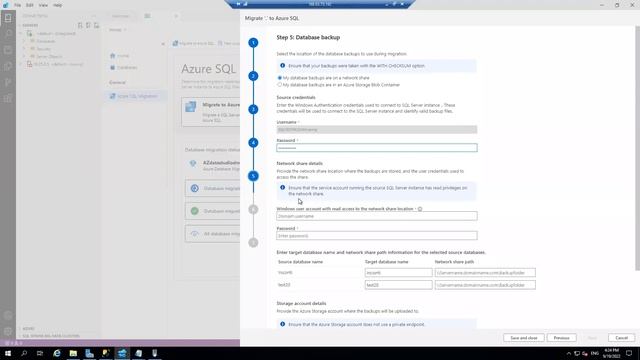Switch to Azure Data Studio on the taskbar
640x360 pixels.
pyautogui.click(x=122, y=353)
